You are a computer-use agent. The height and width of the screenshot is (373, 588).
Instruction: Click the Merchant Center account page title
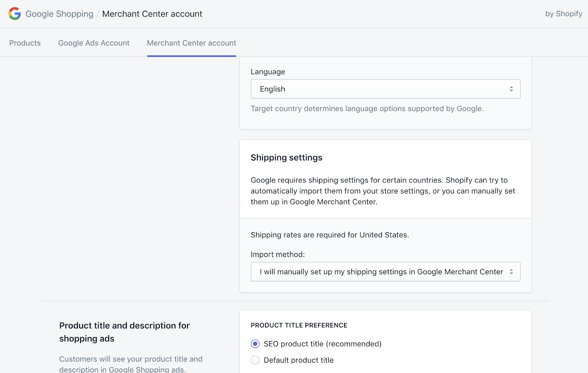click(x=152, y=14)
